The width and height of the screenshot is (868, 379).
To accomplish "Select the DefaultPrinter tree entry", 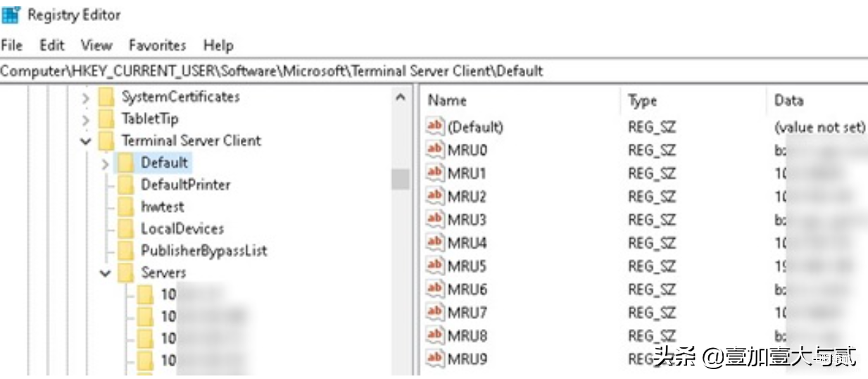I will 185,185.
